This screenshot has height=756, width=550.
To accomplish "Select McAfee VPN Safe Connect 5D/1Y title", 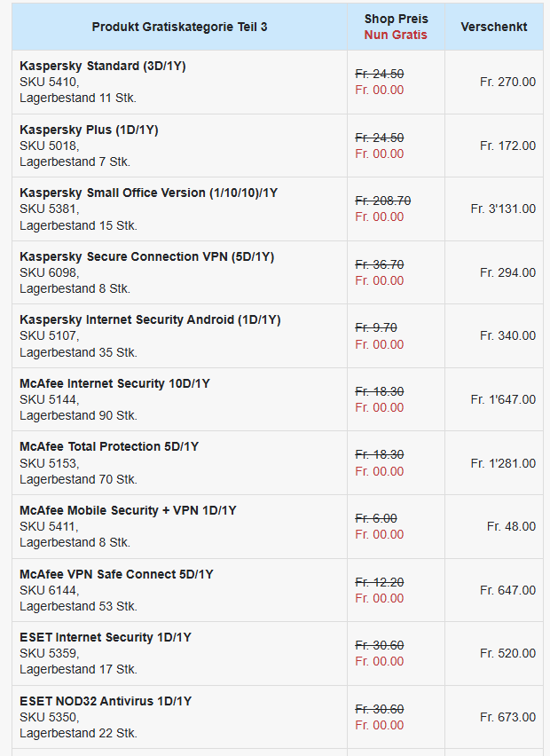I will point(116,574).
